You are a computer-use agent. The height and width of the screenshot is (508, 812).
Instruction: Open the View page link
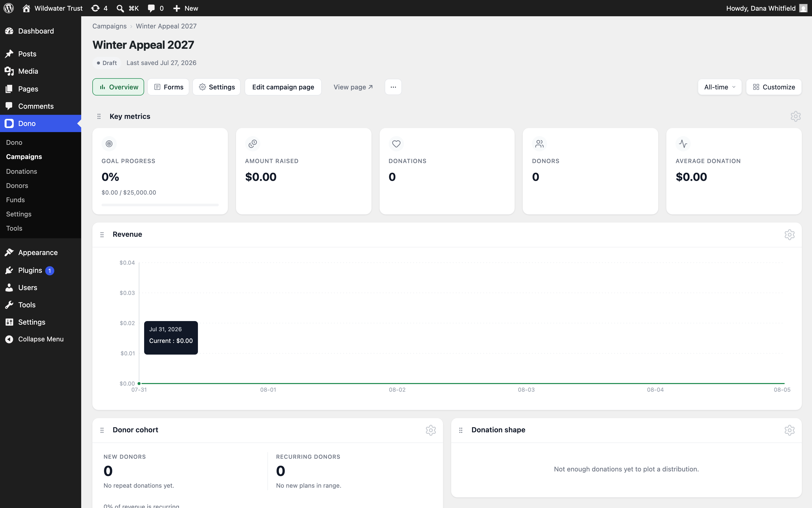[353, 87]
